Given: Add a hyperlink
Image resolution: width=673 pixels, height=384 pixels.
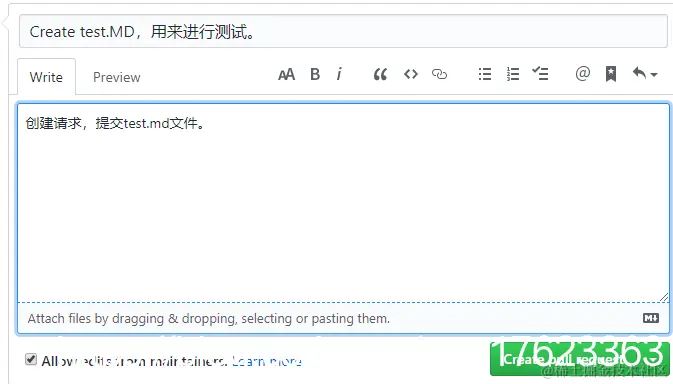Looking at the screenshot, I should [x=439, y=74].
